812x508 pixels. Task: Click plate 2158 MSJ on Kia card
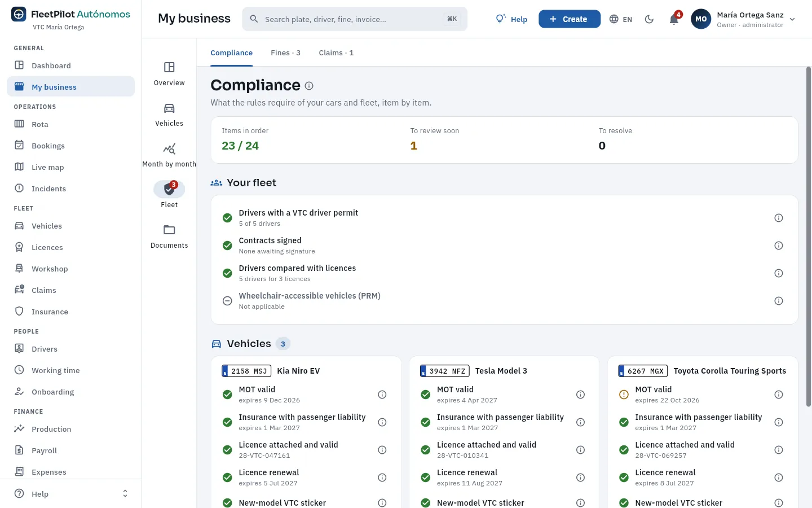tap(246, 371)
